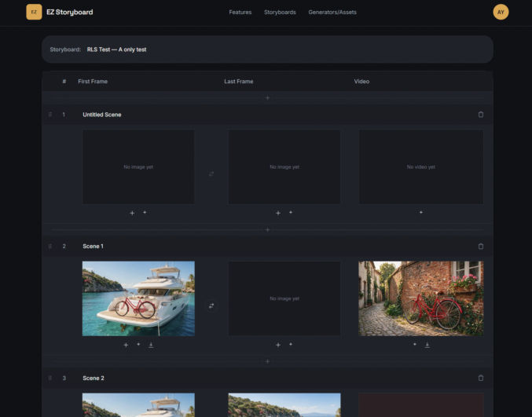Click empty first frame placeholder in Untitled Scene
This screenshot has width=532, height=417.
click(138, 166)
